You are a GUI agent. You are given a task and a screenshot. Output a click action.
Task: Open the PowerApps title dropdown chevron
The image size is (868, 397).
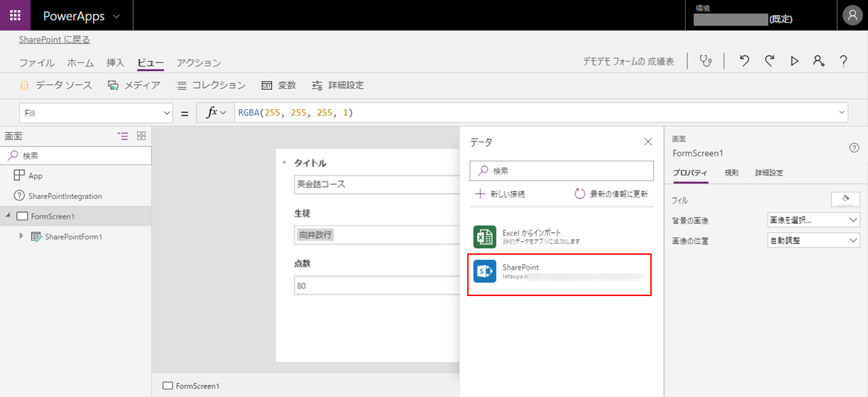[117, 16]
